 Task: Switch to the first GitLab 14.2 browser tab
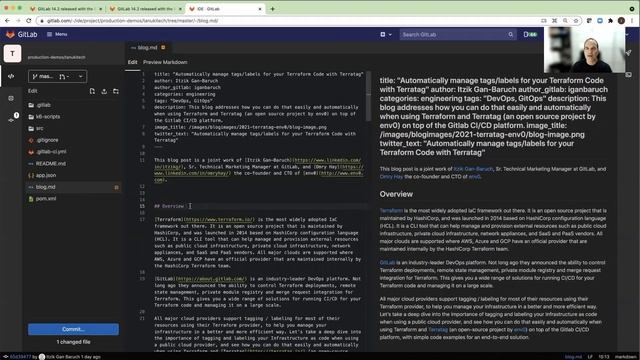pos(65,9)
